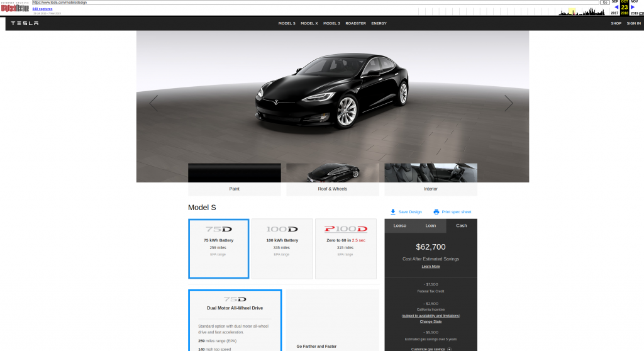Screen dimensions: 644x351
Task: Open Model X from the navigation menu
Action: pyautogui.click(x=309, y=23)
